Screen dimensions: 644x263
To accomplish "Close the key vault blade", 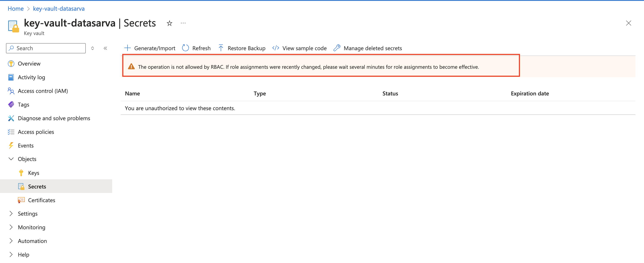I will [628, 23].
